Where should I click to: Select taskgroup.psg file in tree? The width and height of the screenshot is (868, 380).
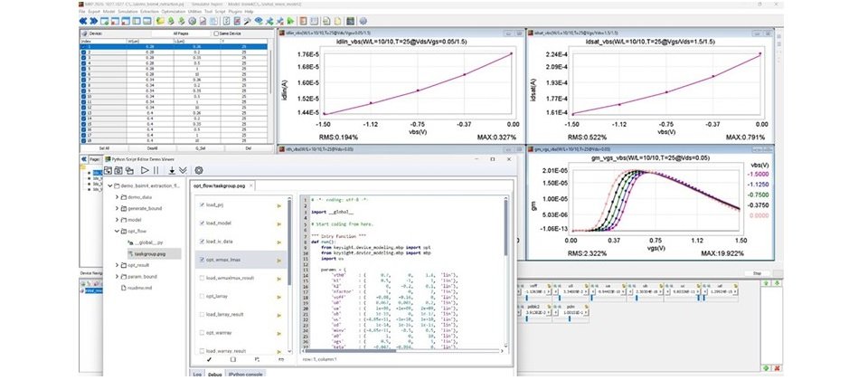[149, 253]
